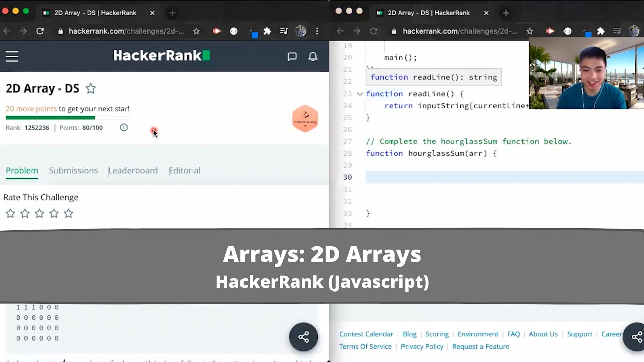Click the HackerRank logo
This screenshot has width=644, height=362.
162,56
